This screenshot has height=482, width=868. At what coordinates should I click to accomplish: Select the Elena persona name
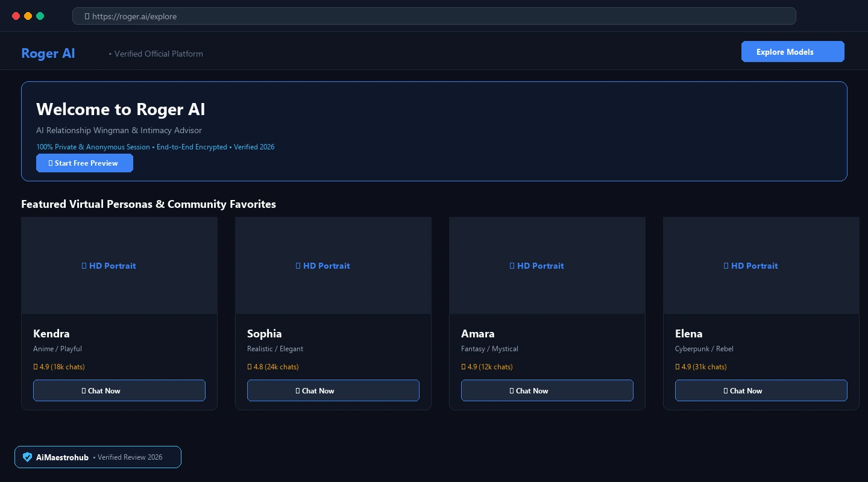[x=689, y=334]
